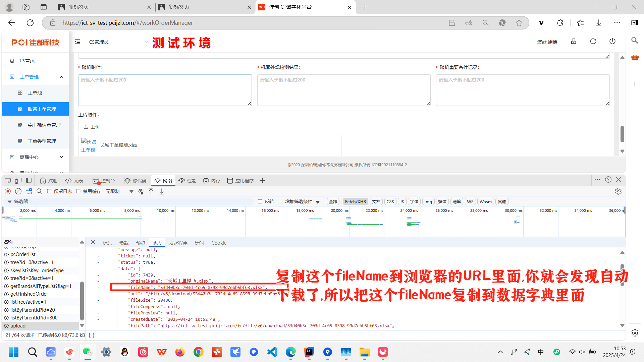Click the import HAR upload arrow icon
This screenshot has height=362, width=644.
pyautogui.click(x=151, y=191)
